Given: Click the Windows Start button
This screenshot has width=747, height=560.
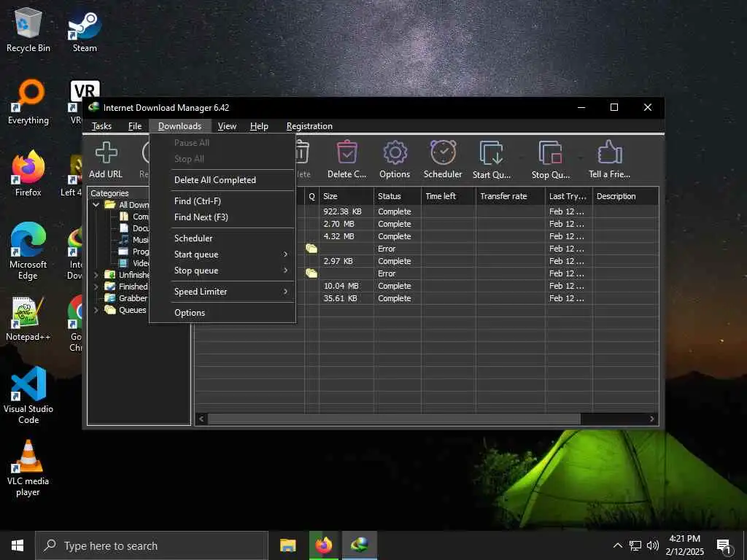Looking at the screenshot, I should [18, 545].
